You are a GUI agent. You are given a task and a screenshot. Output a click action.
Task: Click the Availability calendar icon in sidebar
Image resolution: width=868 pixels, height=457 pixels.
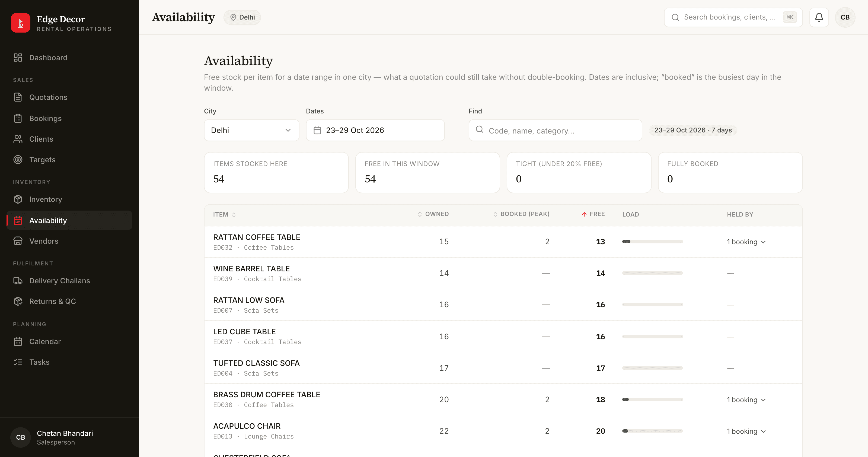point(18,220)
